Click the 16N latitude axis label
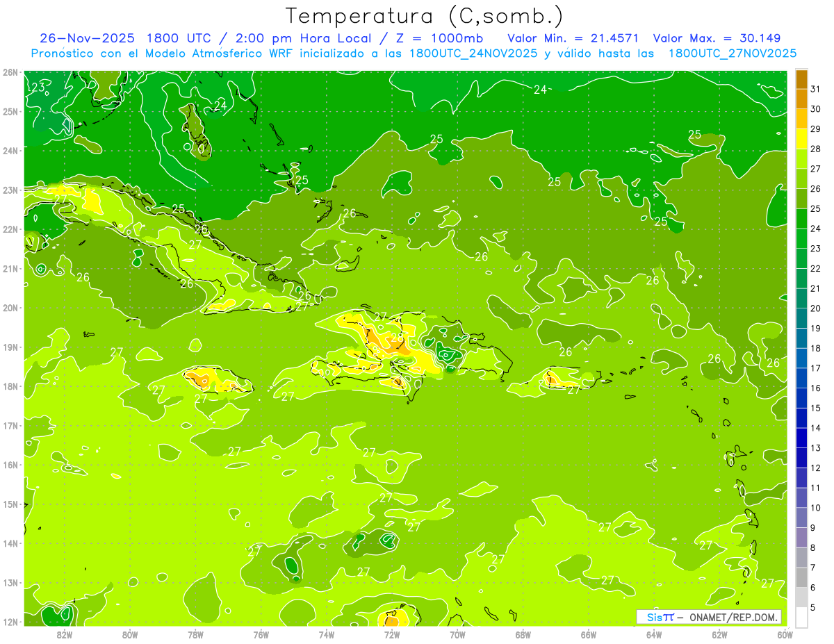The image size is (834, 644). tap(10, 465)
